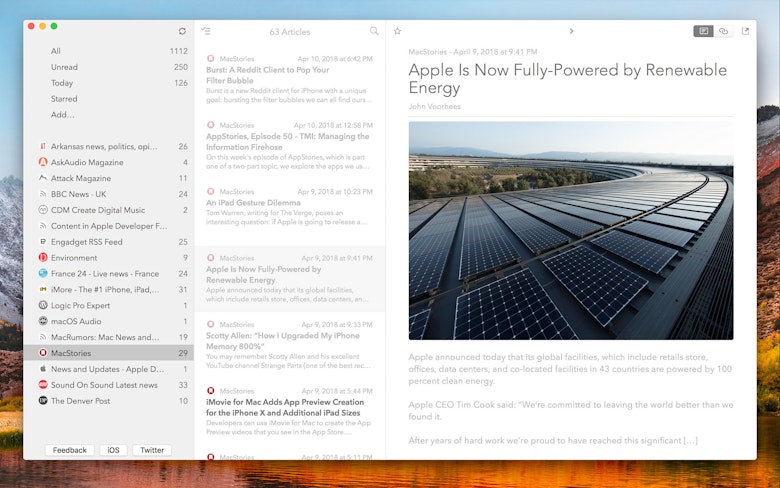The height and width of the screenshot is (488, 780).
Task: Click the Attack Magazine feed icon
Action: pos(43,178)
